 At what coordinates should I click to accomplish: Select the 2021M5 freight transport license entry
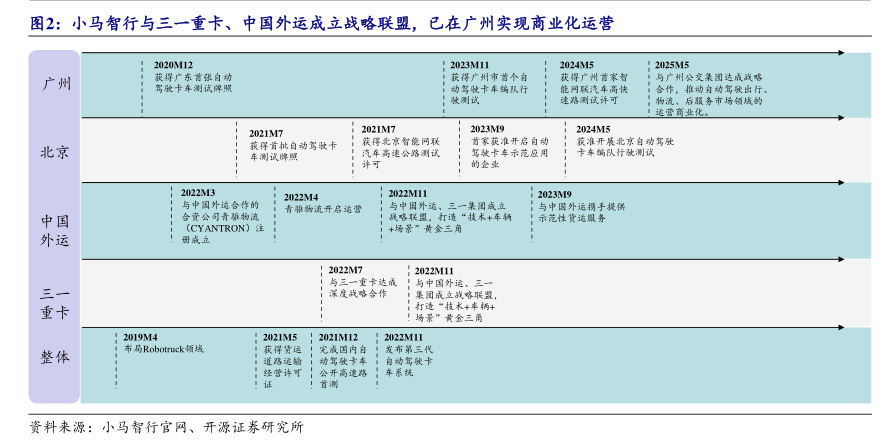(281, 360)
